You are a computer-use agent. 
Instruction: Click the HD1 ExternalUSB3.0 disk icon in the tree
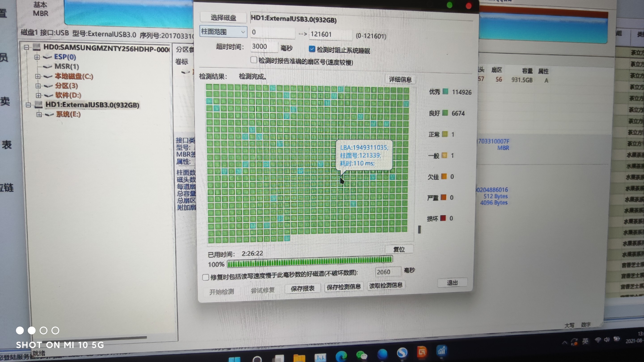pos(38,105)
